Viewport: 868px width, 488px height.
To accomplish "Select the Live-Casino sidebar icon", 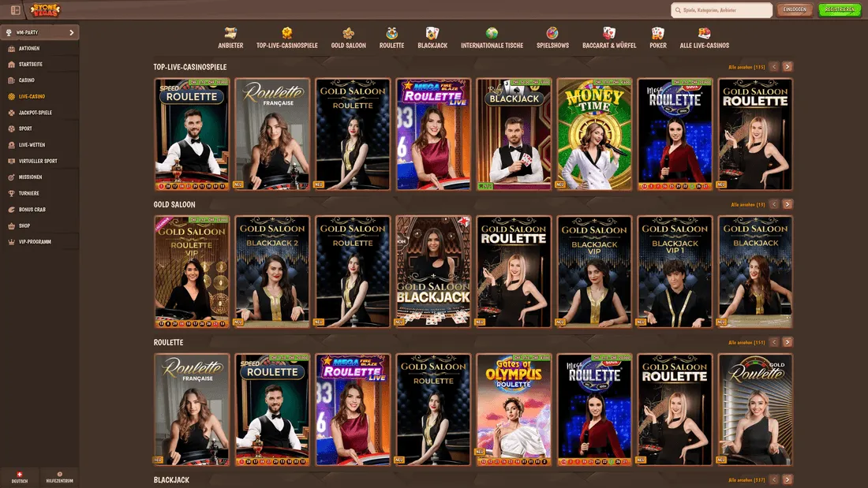I will [x=11, y=97].
